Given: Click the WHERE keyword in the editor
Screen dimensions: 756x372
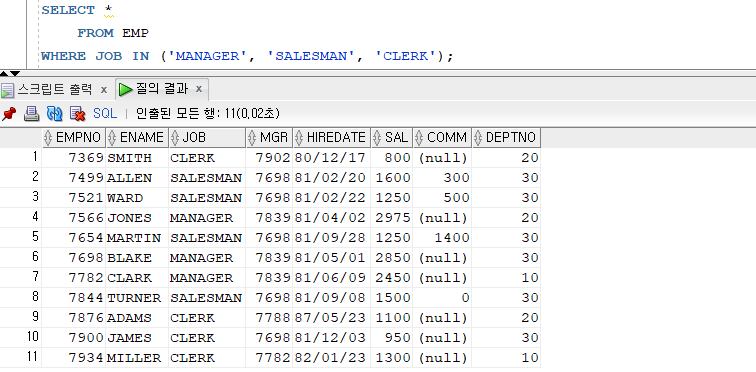Looking at the screenshot, I should [x=63, y=56].
